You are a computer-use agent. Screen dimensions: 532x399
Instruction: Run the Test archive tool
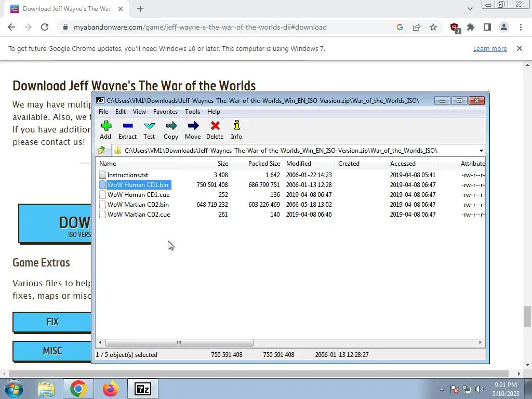click(149, 130)
